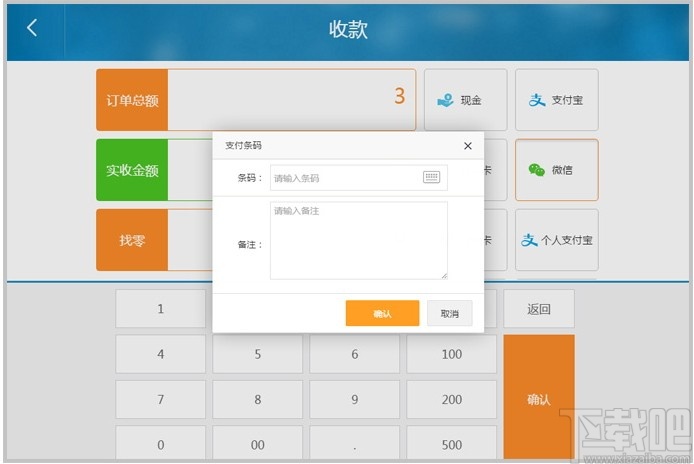Click the 备注 remarks text area

click(359, 240)
